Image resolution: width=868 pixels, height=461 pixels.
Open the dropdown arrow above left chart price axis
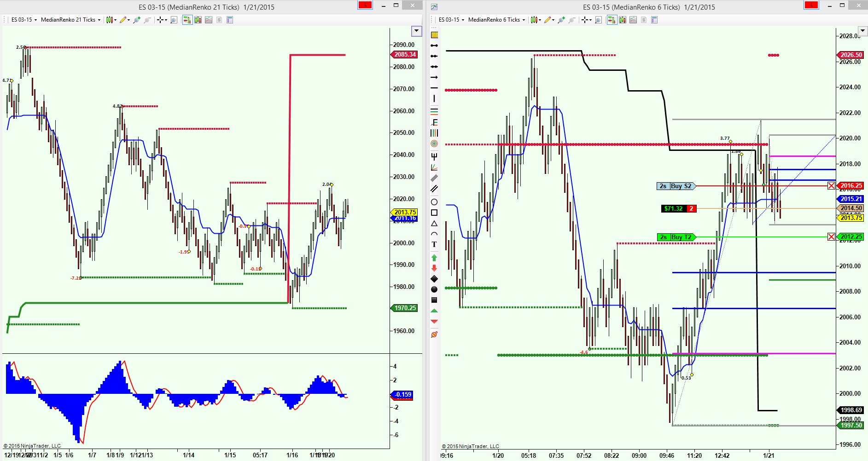pos(416,31)
